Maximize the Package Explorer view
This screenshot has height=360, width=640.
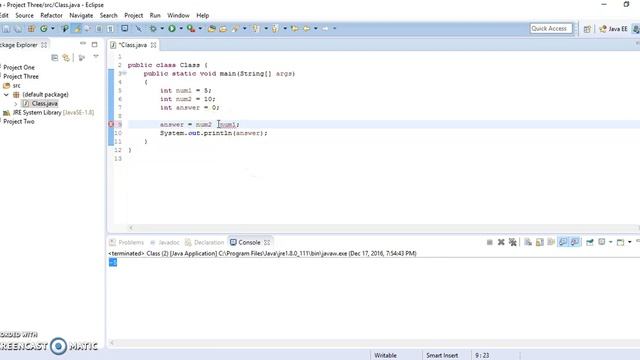coord(95,44)
